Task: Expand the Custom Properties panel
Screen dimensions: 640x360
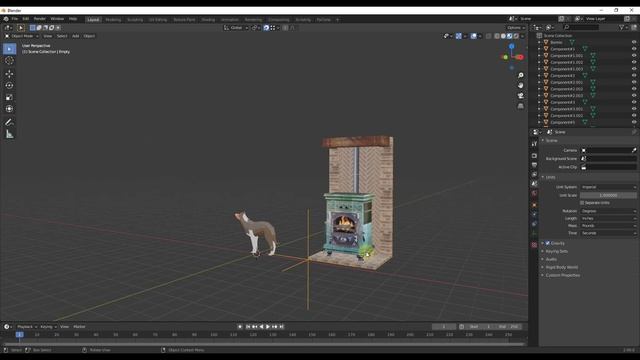Action: point(562,276)
